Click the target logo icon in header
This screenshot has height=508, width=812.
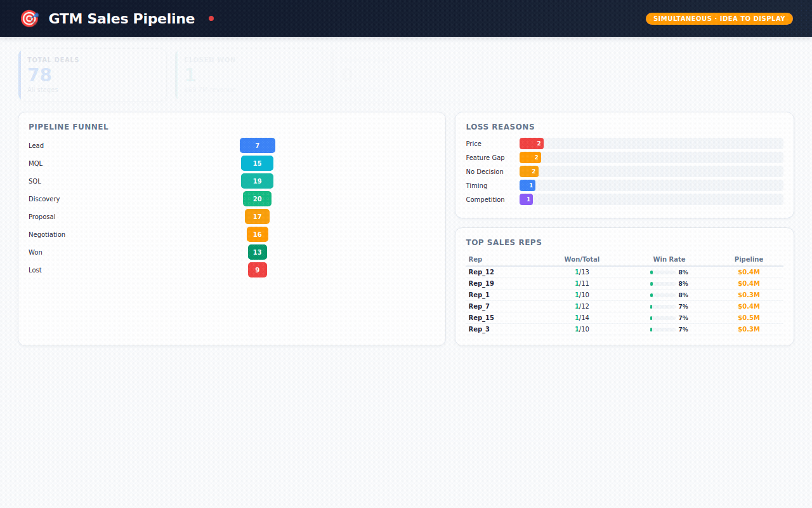29,19
